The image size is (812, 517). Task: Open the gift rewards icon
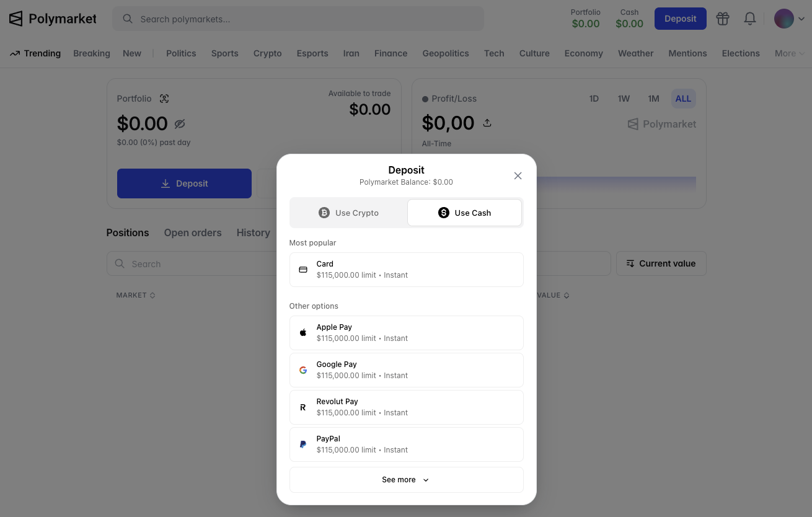tap(722, 19)
